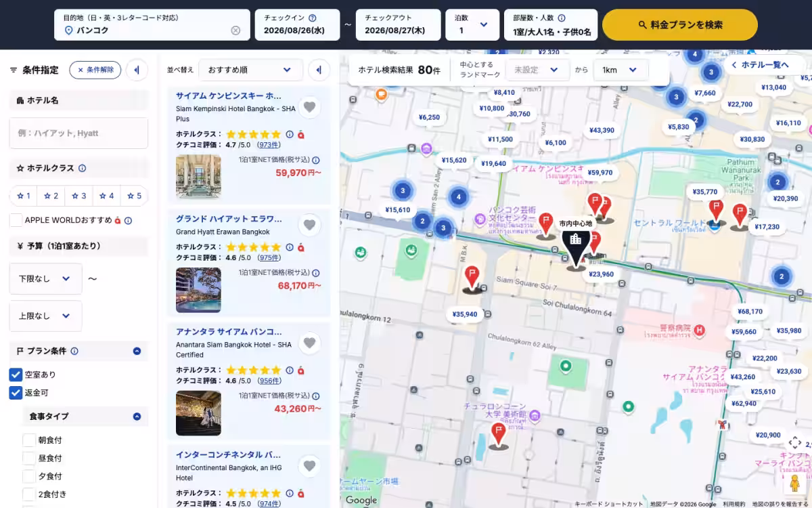
Task: Click the ¥59,970 price marker on map
Action: pyautogui.click(x=600, y=173)
